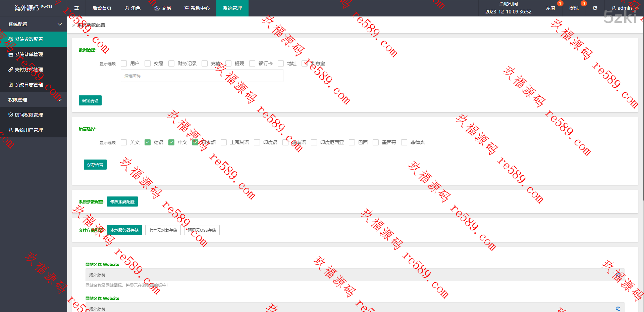Focus the 清理密码 input field
The width and height of the screenshot is (644, 312).
[202, 76]
